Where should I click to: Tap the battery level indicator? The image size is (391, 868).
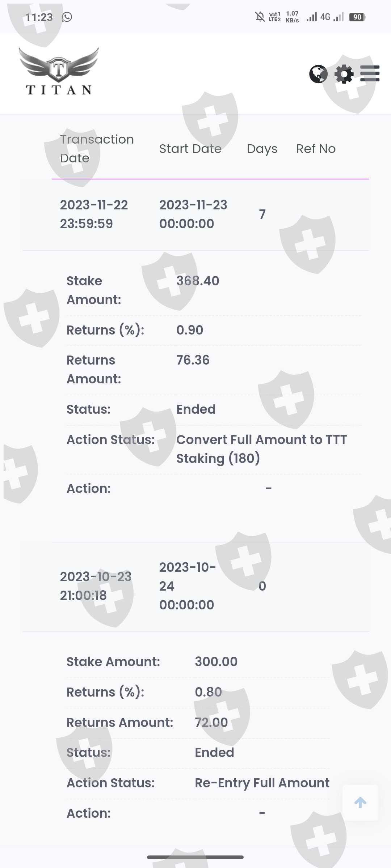357,17
